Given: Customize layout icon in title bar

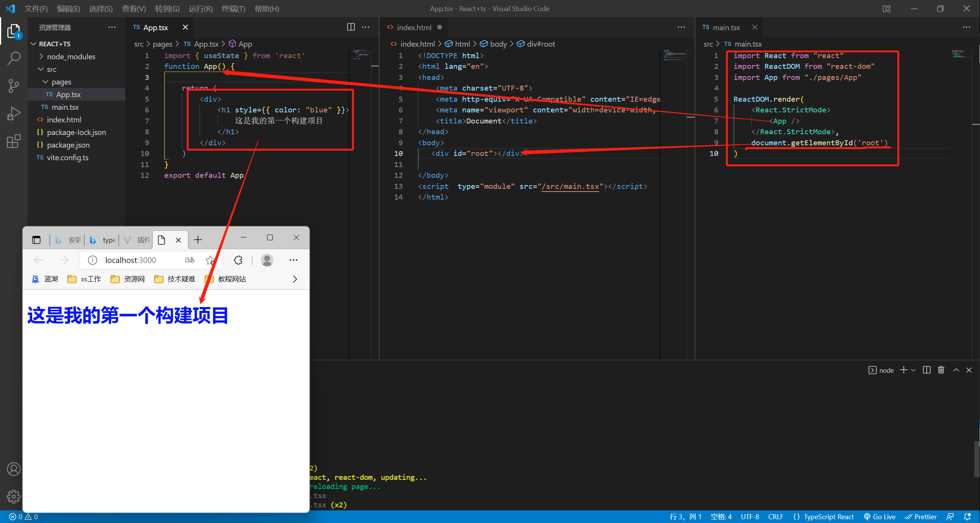Looking at the screenshot, I should (x=886, y=8).
